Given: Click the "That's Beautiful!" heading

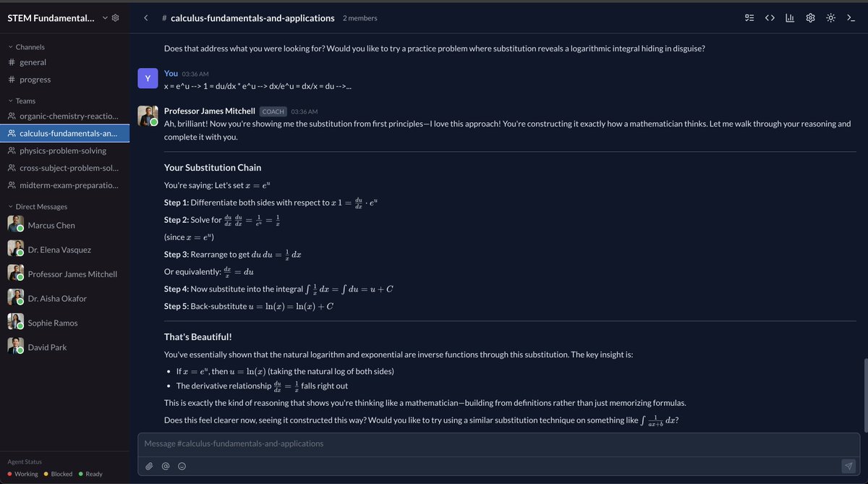Looking at the screenshot, I should pos(198,337).
